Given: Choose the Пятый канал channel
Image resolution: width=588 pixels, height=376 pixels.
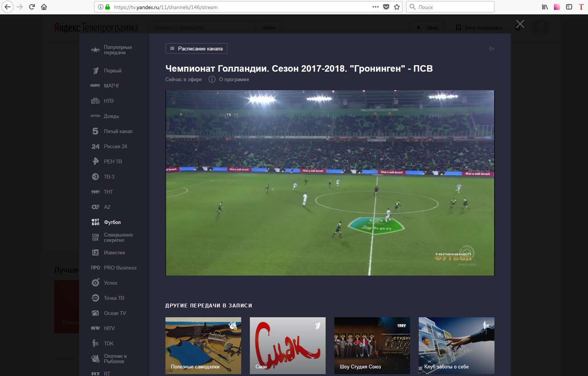Looking at the screenshot, I should pyautogui.click(x=112, y=131).
